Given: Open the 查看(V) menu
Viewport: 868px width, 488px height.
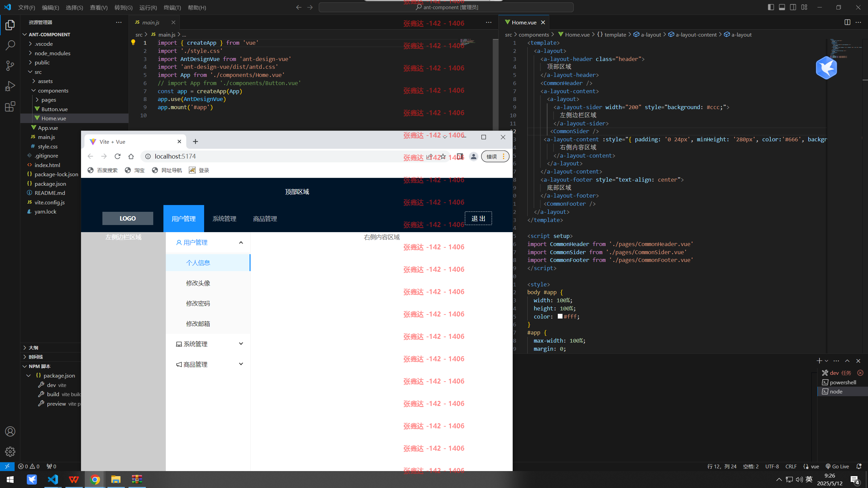Looking at the screenshot, I should click(99, 7).
